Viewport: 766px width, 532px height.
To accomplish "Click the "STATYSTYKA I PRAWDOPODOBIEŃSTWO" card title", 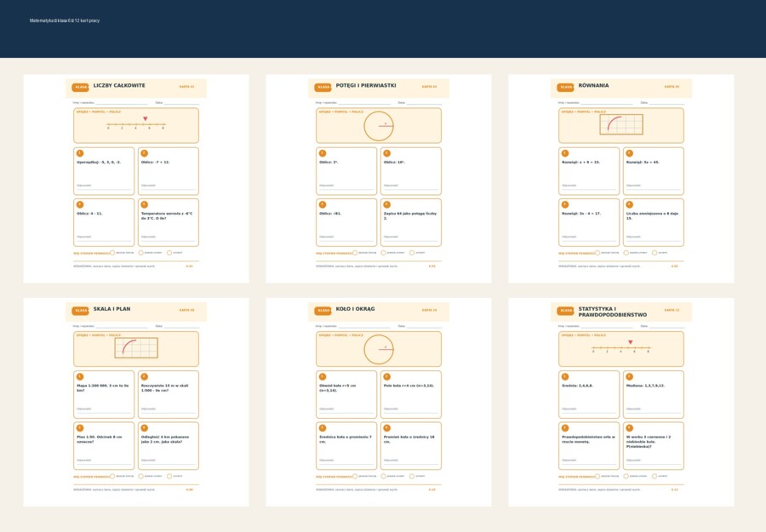I will (x=613, y=312).
